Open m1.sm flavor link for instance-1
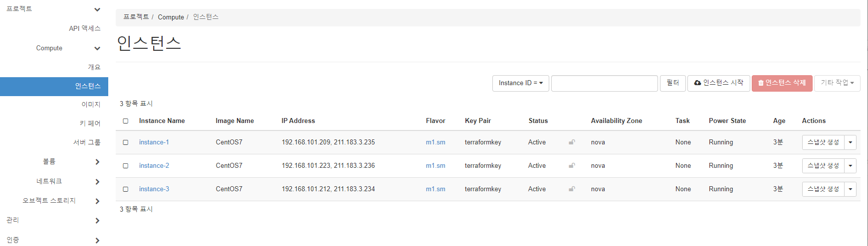868x246 pixels. (x=435, y=142)
